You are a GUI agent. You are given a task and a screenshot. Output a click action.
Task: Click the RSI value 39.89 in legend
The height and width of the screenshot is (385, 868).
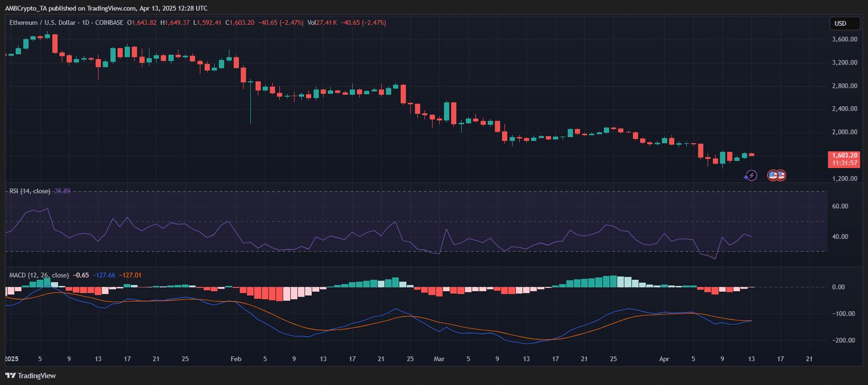pyautogui.click(x=62, y=191)
